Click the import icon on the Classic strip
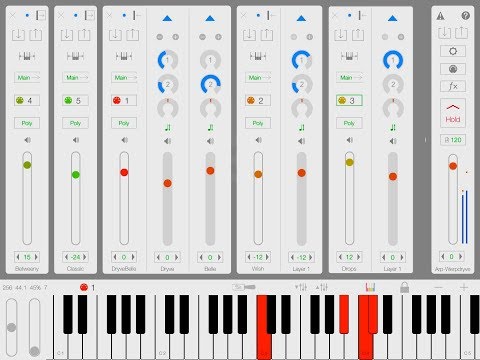Image resolution: width=480 pixels, height=360 pixels. coord(67,35)
